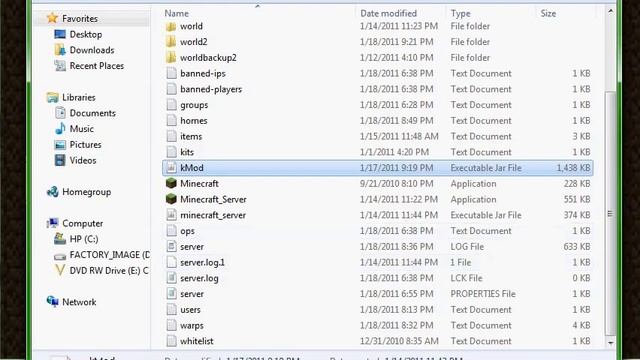The height and width of the screenshot is (360, 640).
Task: Select the banned-ips text file icon
Action: tap(171, 73)
